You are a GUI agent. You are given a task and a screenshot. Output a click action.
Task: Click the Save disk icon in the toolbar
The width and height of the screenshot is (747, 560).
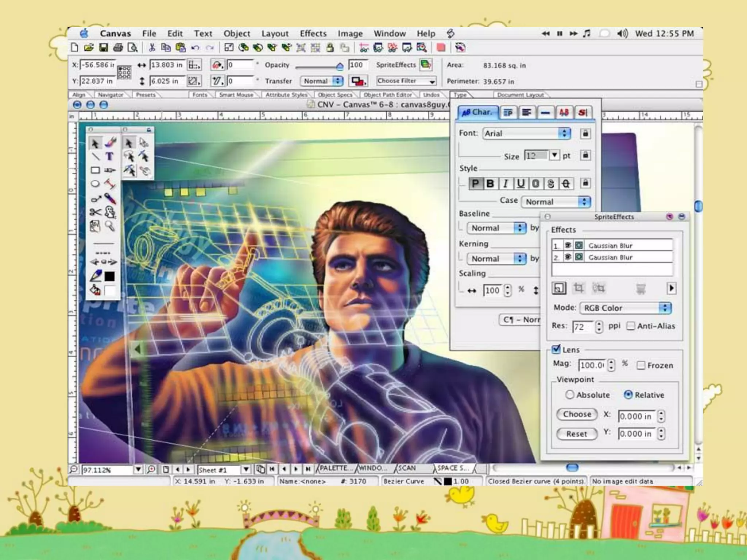click(x=104, y=48)
